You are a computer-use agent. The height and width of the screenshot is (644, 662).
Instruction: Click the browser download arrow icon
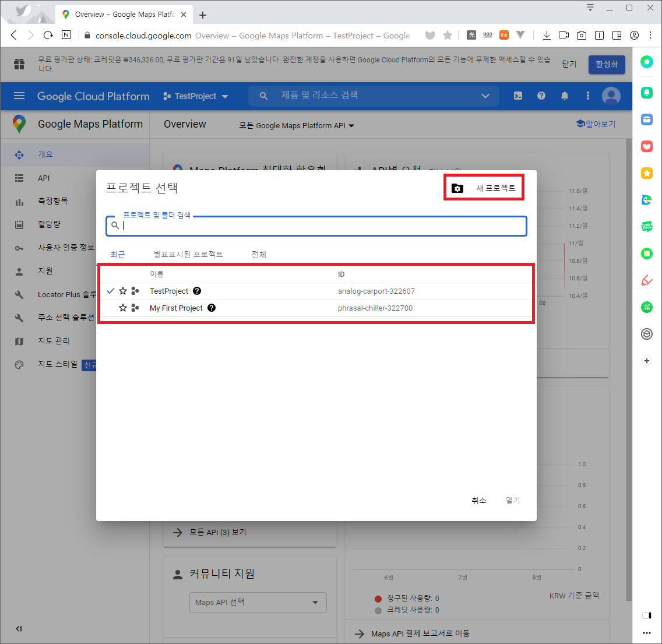tap(547, 35)
